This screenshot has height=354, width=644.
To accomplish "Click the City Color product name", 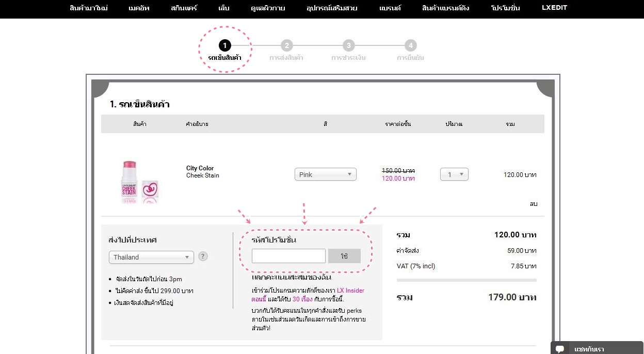I will coord(200,168).
